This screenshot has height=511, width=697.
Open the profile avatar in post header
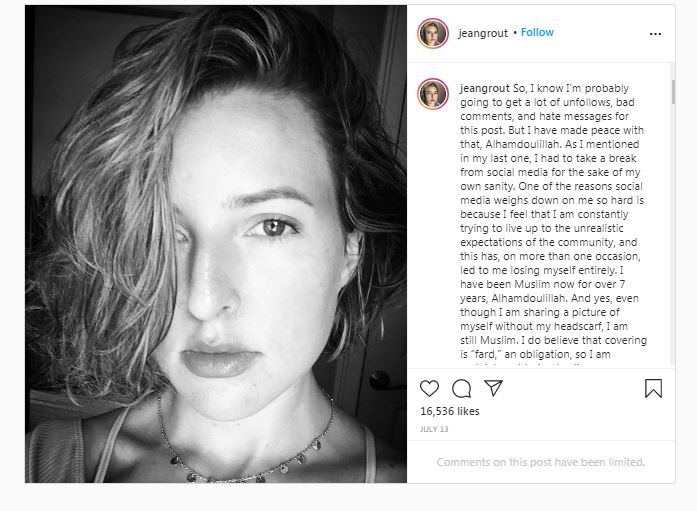click(433, 33)
